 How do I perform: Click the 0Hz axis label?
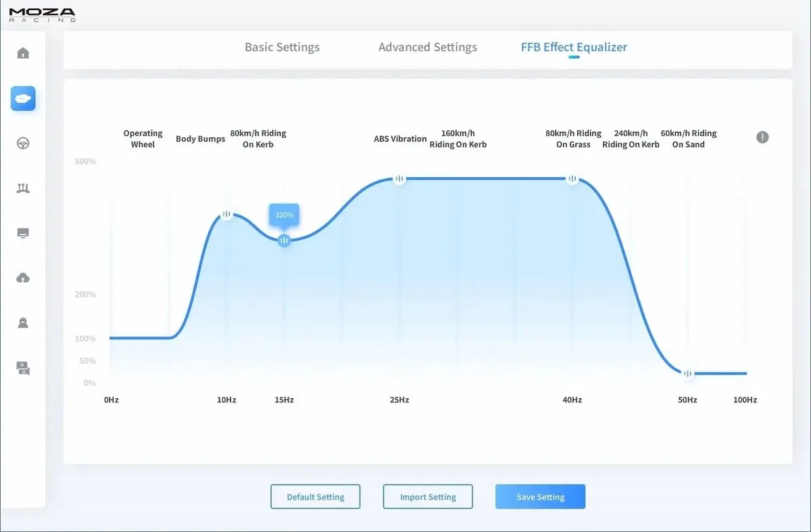pos(112,400)
